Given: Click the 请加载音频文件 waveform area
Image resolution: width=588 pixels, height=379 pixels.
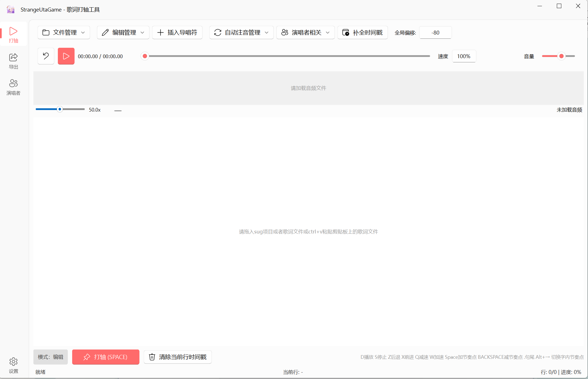Looking at the screenshot, I should [x=308, y=88].
